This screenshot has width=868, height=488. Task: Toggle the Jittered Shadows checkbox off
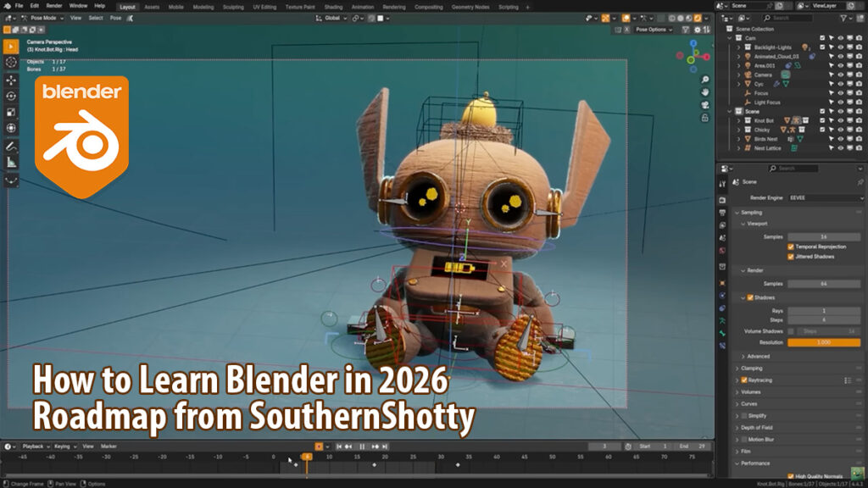(x=790, y=257)
